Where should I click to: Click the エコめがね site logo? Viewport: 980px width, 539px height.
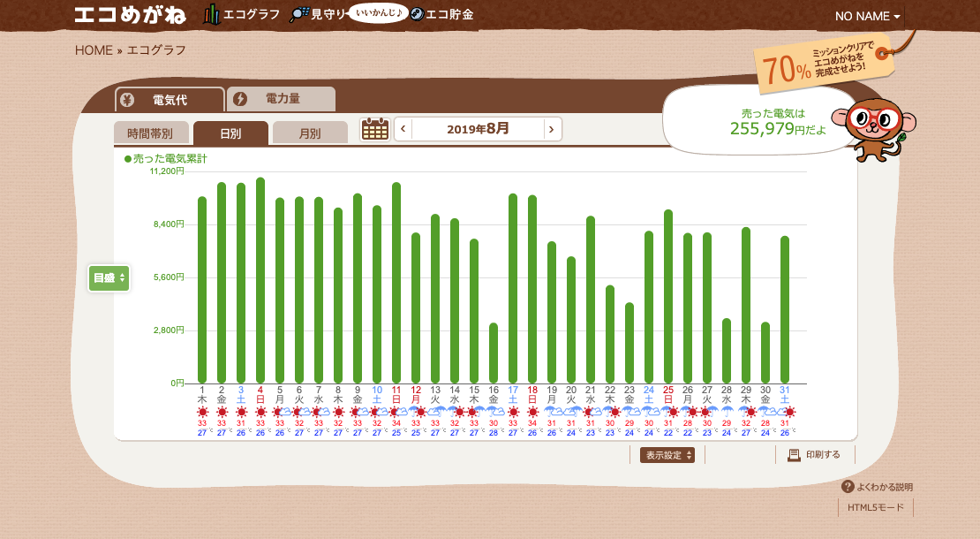click(x=130, y=15)
